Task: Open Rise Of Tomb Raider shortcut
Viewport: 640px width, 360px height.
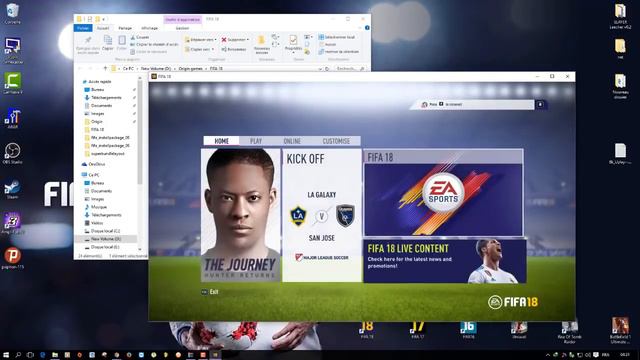Action: (x=569, y=332)
